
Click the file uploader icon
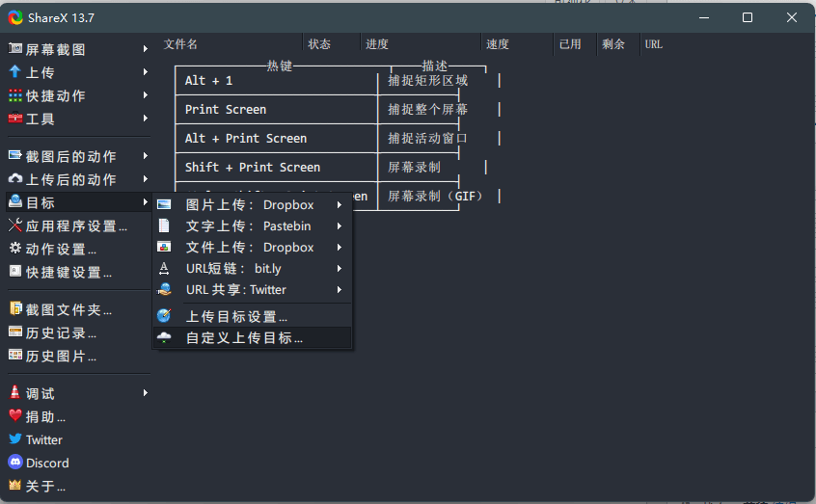point(164,247)
